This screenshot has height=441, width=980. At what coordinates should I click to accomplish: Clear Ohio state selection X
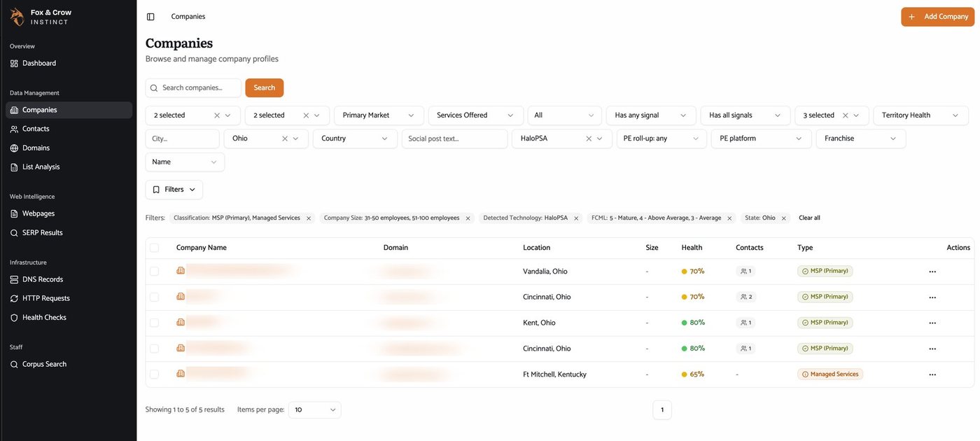[285, 139]
